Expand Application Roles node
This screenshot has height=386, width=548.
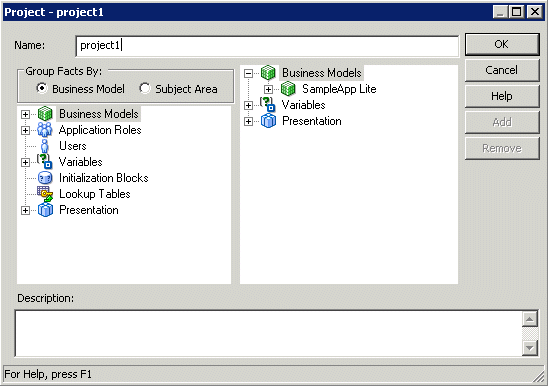(25, 130)
